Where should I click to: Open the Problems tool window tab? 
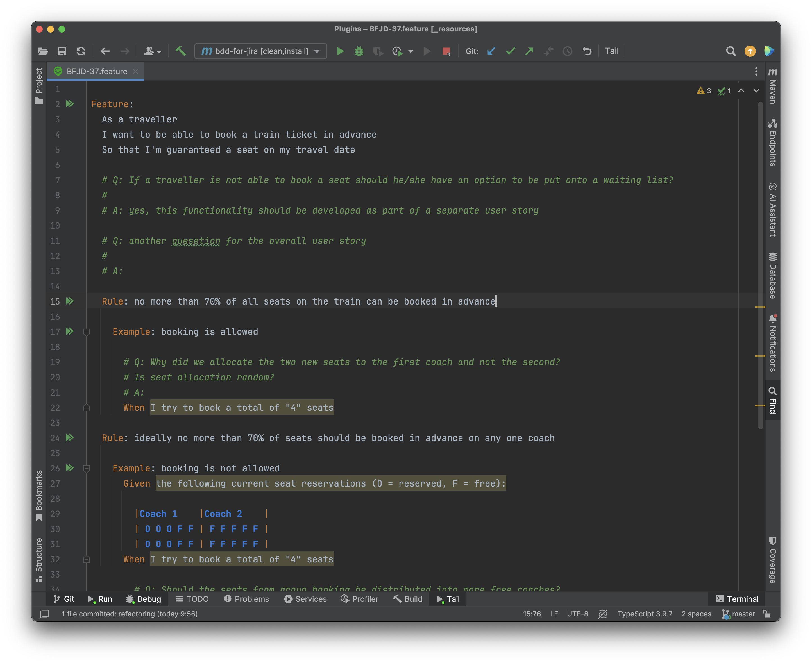click(247, 599)
